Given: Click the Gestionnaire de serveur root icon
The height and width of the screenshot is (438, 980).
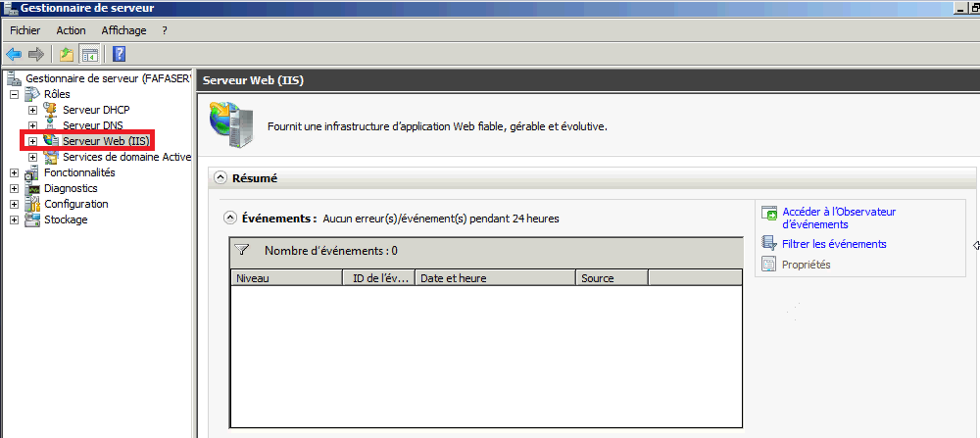Looking at the screenshot, I should [x=14, y=78].
